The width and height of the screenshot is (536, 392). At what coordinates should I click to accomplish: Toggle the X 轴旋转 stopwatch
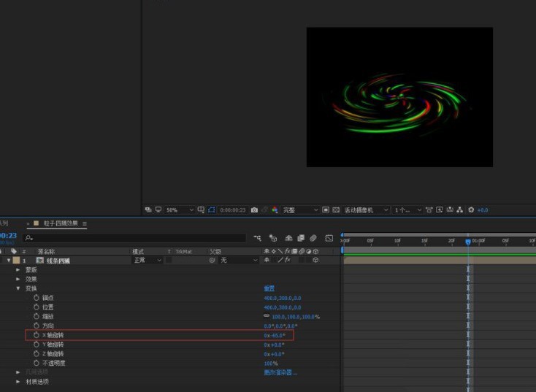[x=37, y=335]
